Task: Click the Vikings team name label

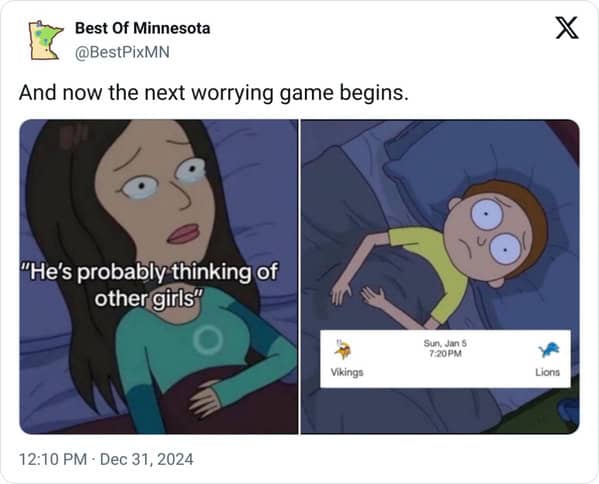Action: [347, 372]
